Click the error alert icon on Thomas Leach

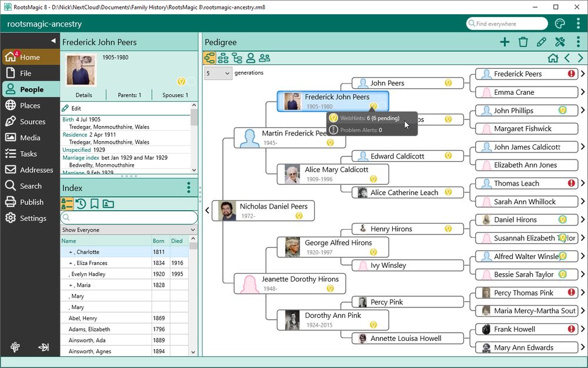(571, 183)
